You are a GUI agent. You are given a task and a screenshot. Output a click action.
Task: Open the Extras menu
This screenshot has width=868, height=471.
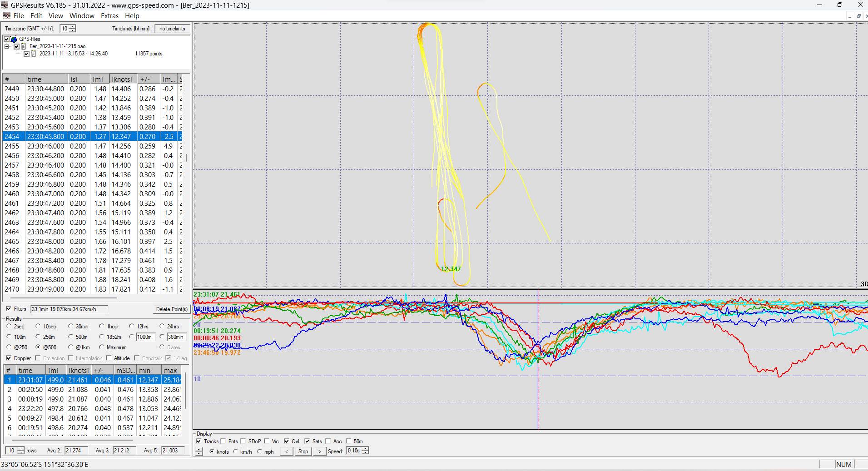click(109, 15)
